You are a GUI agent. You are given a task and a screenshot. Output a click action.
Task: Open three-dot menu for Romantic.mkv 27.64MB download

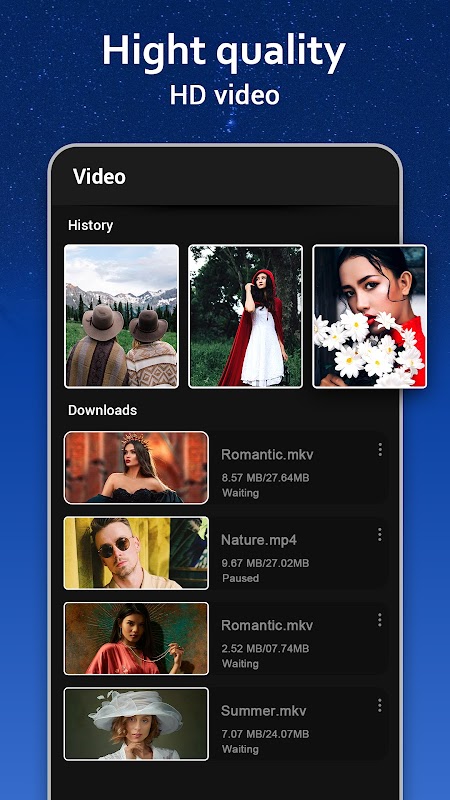click(380, 449)
